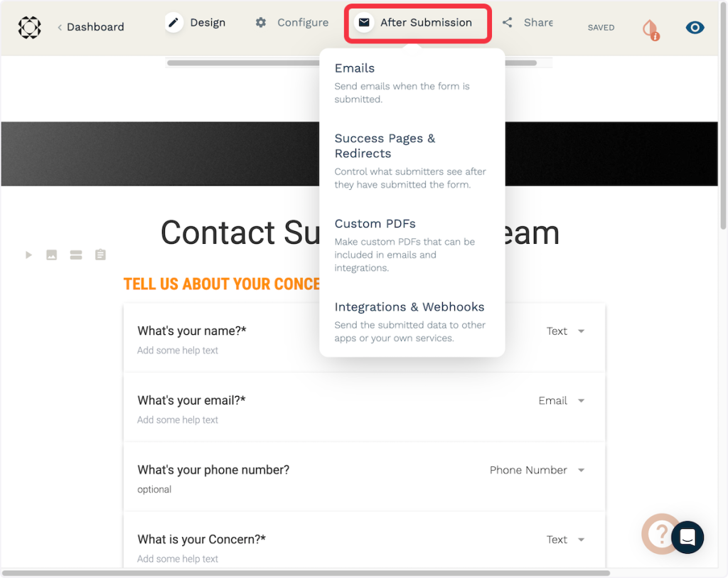
Task: Choose Success Pages & Redirects menu item
Action: (385, 146)
